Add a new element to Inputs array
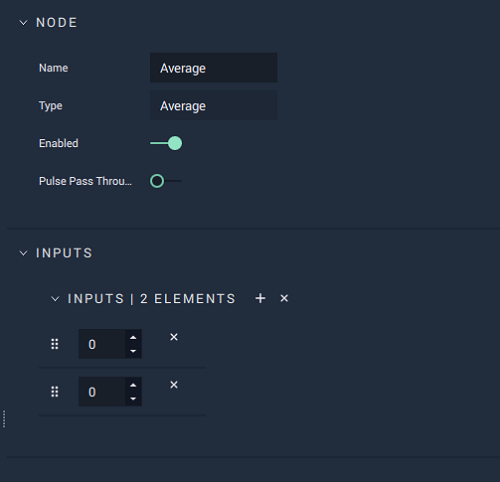The image size is (500, 482). click(260, 298)
